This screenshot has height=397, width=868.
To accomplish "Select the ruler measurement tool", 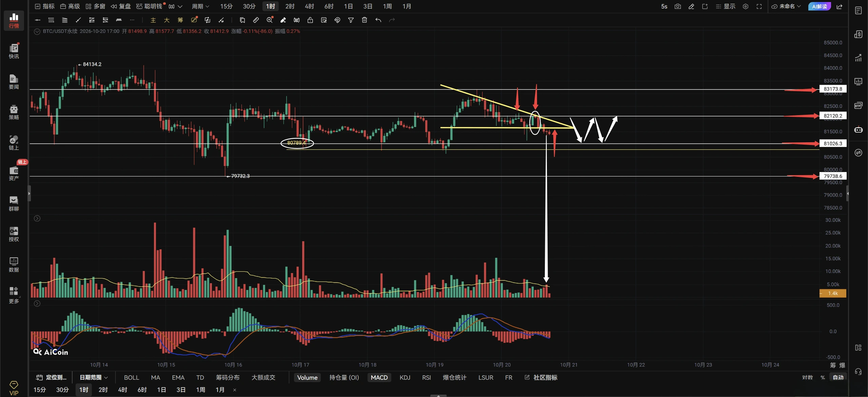I will coord(256,20).
